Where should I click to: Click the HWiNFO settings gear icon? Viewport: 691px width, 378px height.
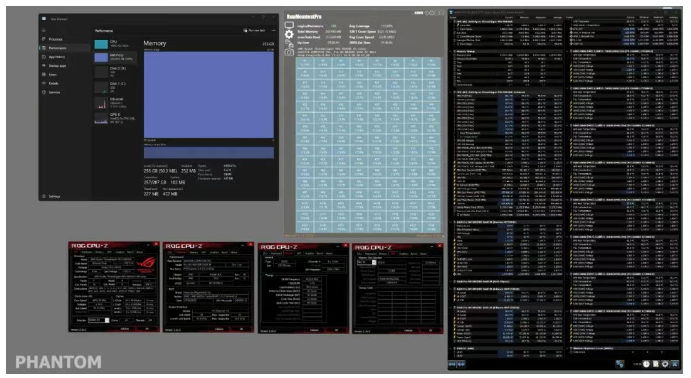coord(665,364)
